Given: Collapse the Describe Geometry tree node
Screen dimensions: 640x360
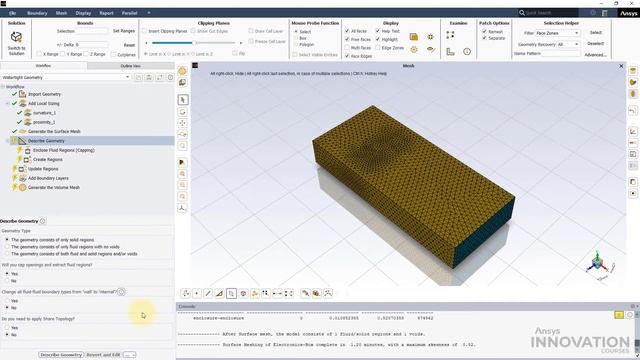Looking at the screenshot, I should point(7,141).
